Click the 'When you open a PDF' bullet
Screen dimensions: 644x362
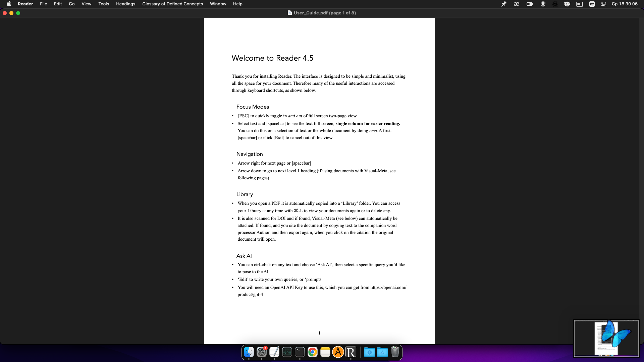point(319,207)
